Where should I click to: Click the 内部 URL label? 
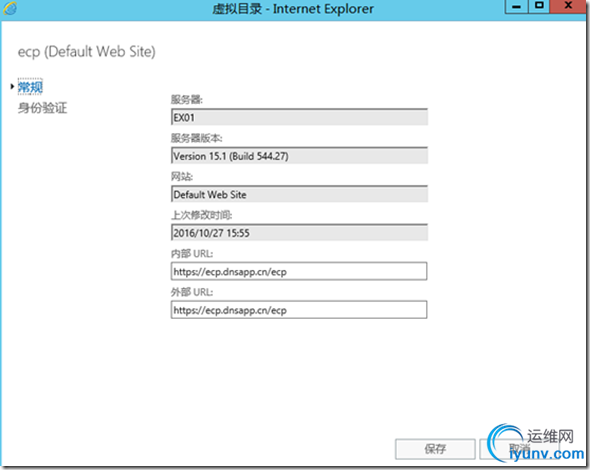192,254
